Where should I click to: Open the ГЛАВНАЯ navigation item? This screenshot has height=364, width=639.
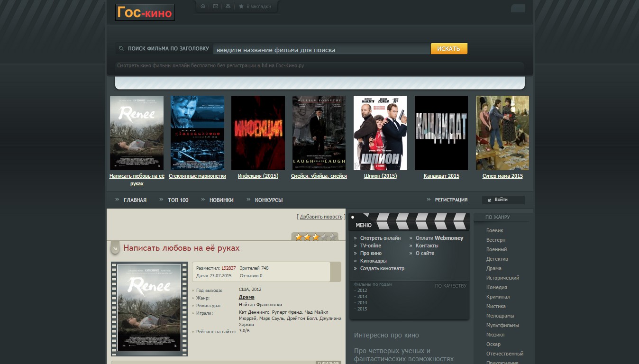tap(135, 200)
